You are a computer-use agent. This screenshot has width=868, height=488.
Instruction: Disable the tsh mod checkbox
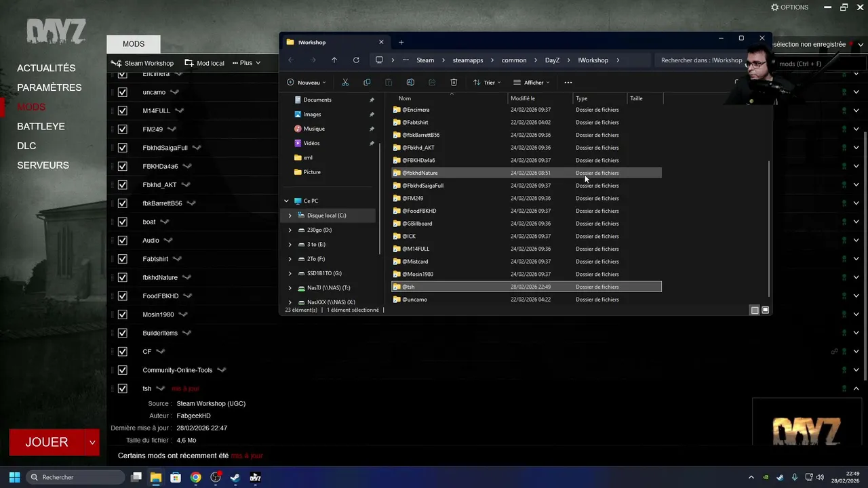pos(123,388)
